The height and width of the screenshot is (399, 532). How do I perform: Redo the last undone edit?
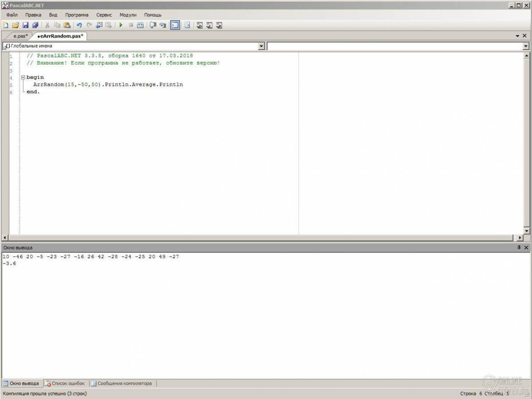pos(89,25)
